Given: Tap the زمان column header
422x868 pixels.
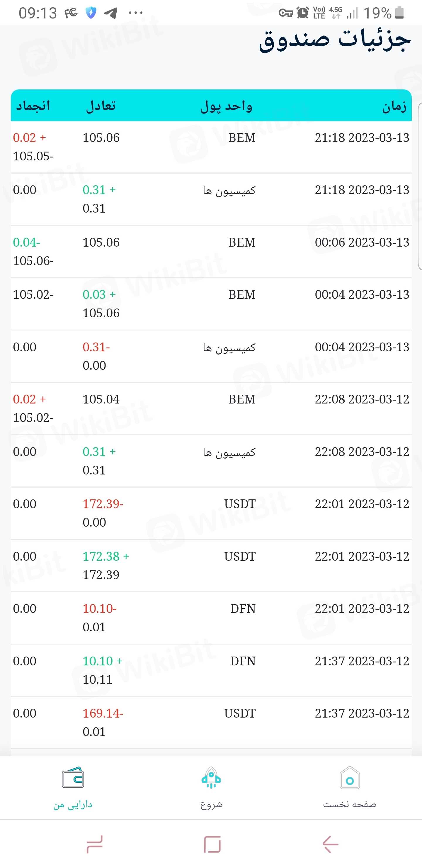Looking at the screenshot, I should click(394, 106).
